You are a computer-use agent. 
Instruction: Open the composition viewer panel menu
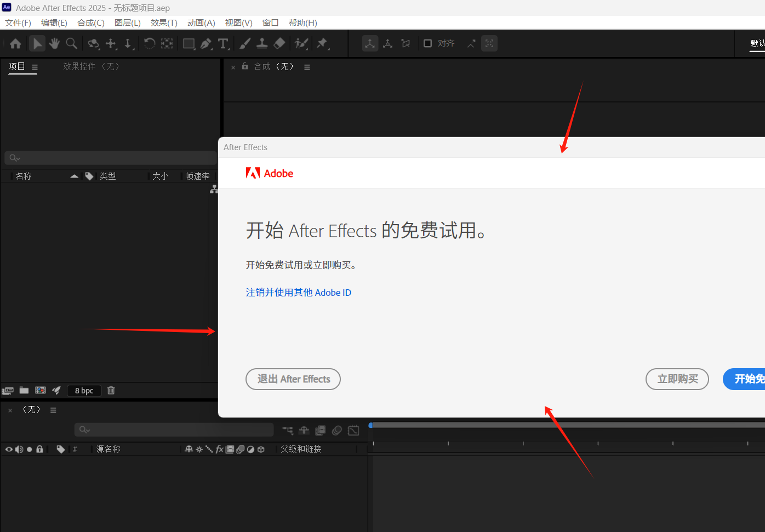307,66
